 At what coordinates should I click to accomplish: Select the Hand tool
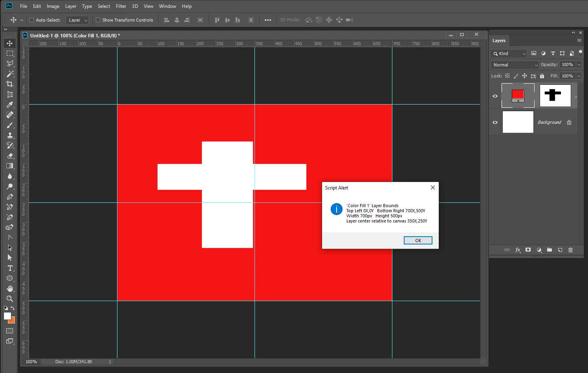point(10,288)
